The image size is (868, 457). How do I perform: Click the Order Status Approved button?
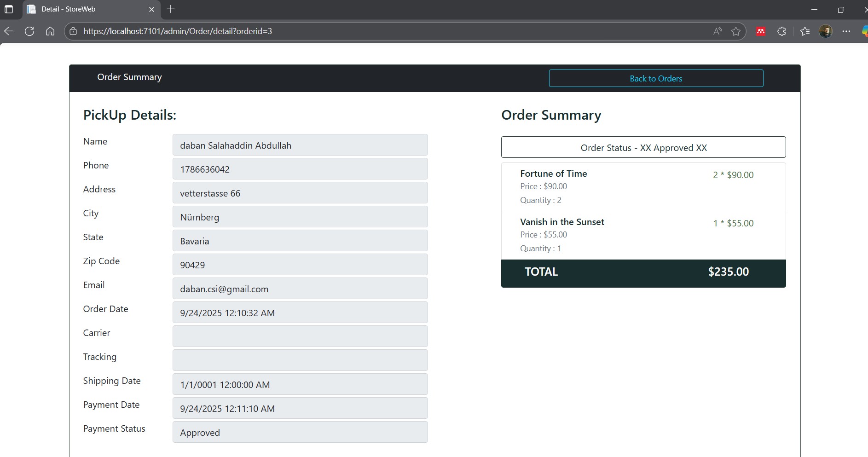point(643,148)
